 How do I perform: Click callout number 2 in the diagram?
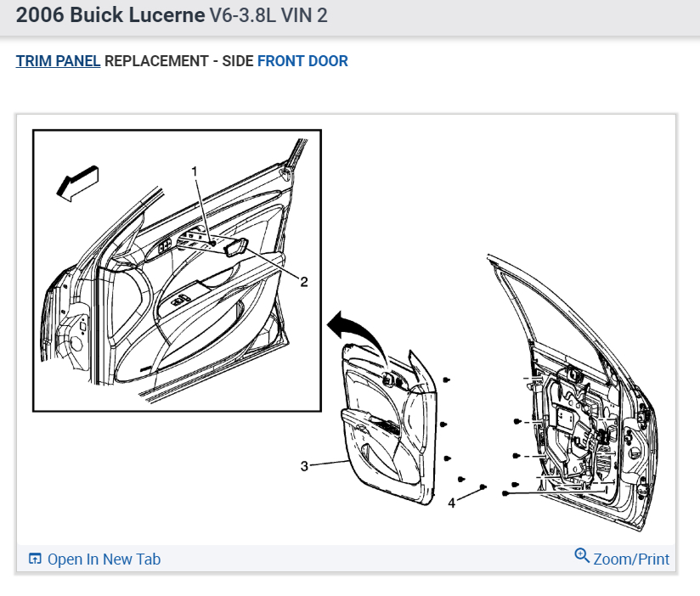point(304,282)
